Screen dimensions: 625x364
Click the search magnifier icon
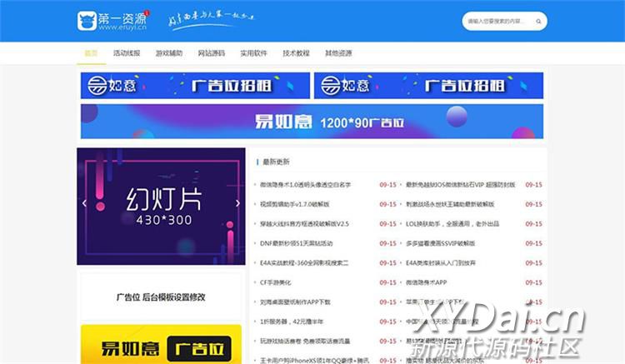pos(538,22)
